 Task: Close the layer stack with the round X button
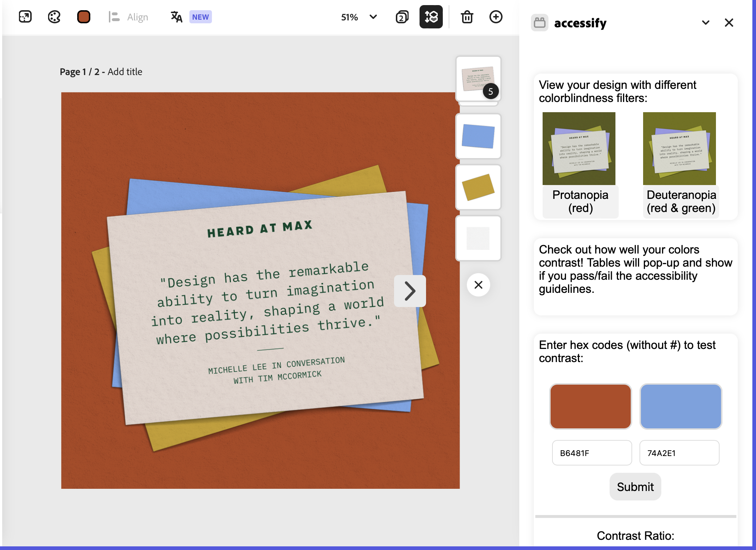(478, 285)
